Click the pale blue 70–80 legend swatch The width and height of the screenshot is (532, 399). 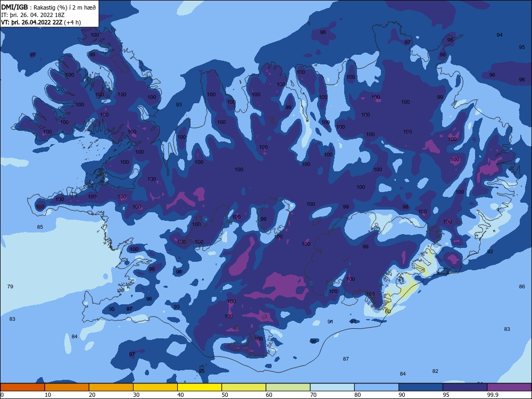pos(332,387)
